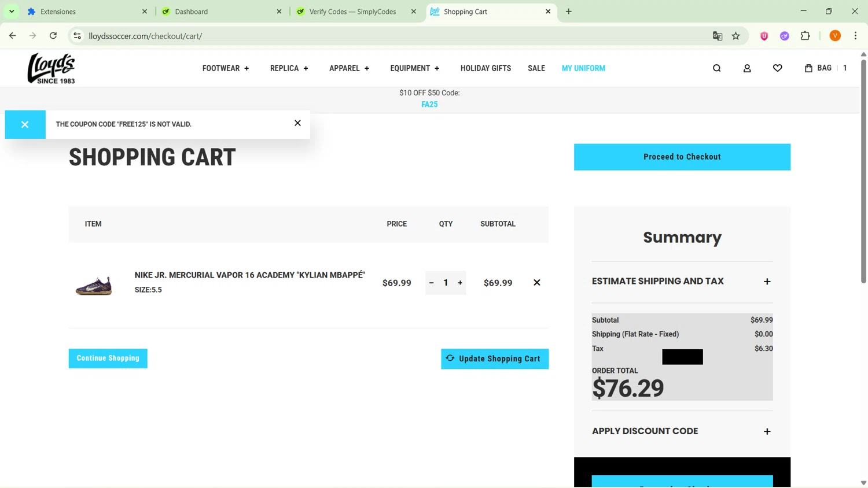Click the page vertical scrollbar
The height and width of the screenshot is (488, 868).
[863, 171]
